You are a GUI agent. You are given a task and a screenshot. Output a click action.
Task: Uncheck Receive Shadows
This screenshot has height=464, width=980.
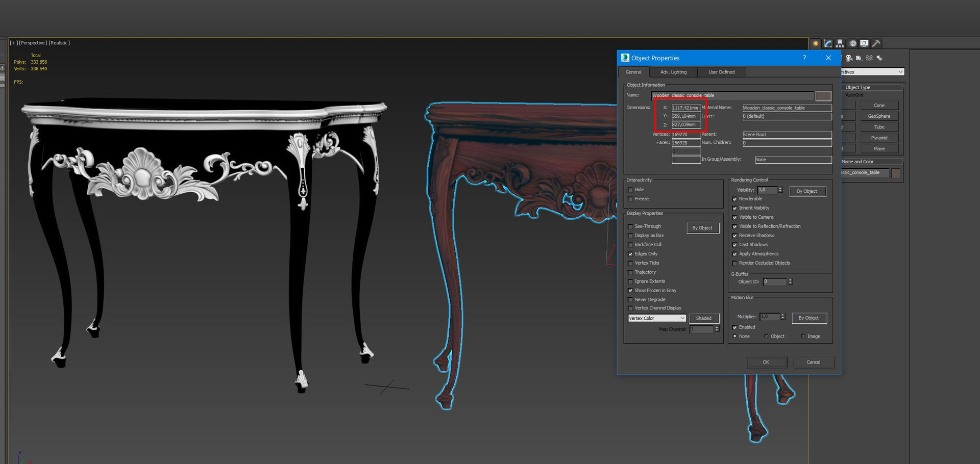coord(735,236)
